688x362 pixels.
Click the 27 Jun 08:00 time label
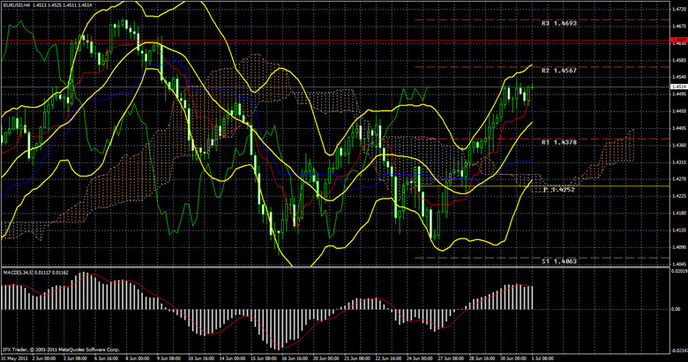452,358
